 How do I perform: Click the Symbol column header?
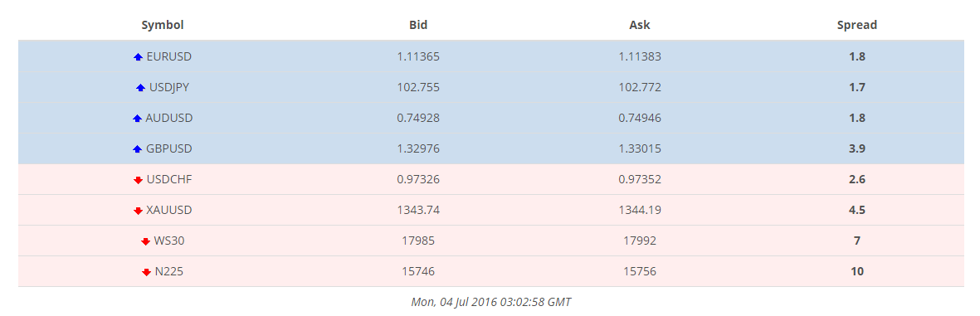click(x=163, y=25)
